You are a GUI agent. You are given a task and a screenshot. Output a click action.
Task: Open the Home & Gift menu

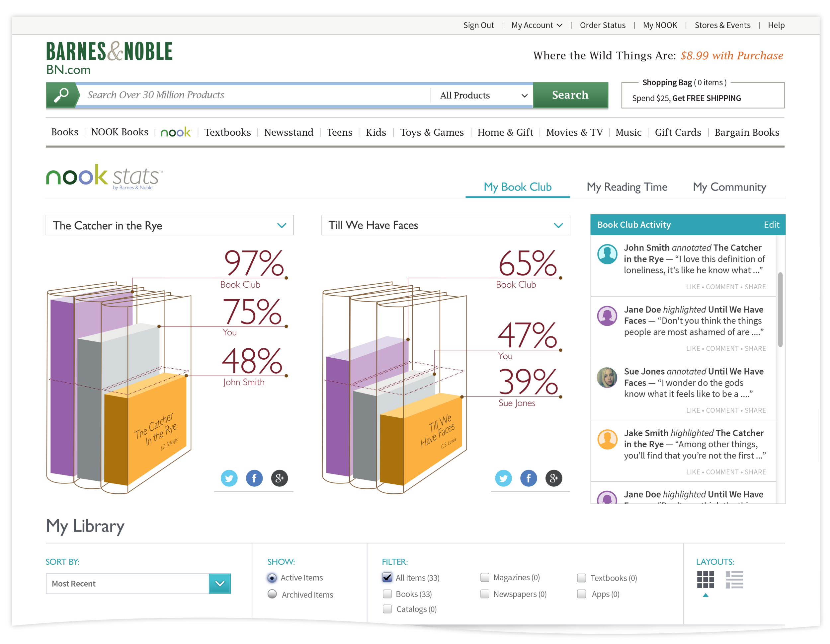pyautogui.click(x=505, y=132)
